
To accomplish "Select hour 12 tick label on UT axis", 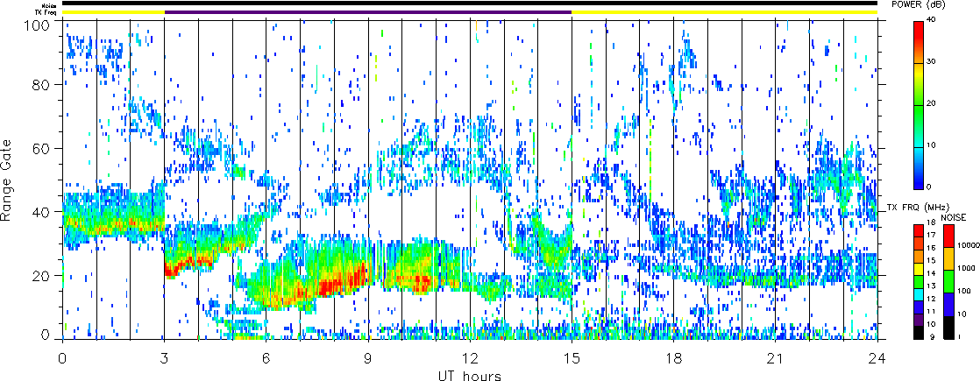I will (470, 359).
